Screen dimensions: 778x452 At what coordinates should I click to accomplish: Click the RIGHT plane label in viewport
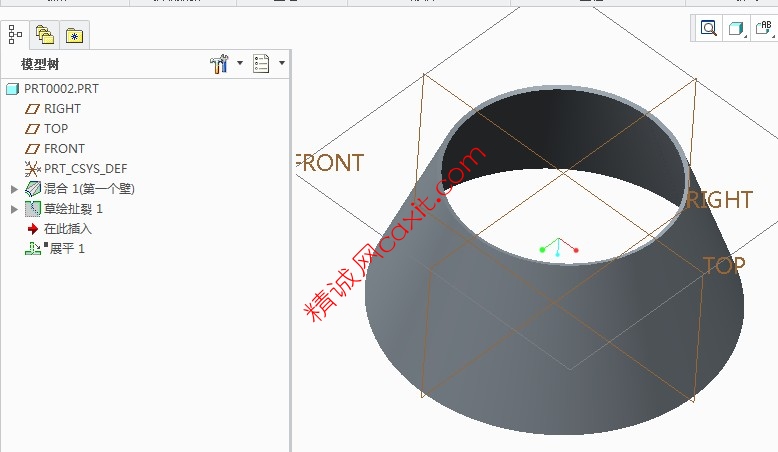tap(719, 200)
